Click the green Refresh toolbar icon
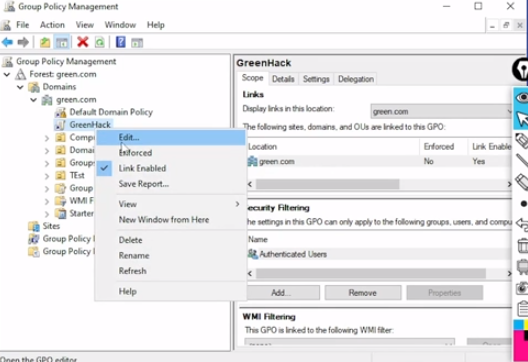The width and height of the screenshot is (528, 362). (100, 42)
